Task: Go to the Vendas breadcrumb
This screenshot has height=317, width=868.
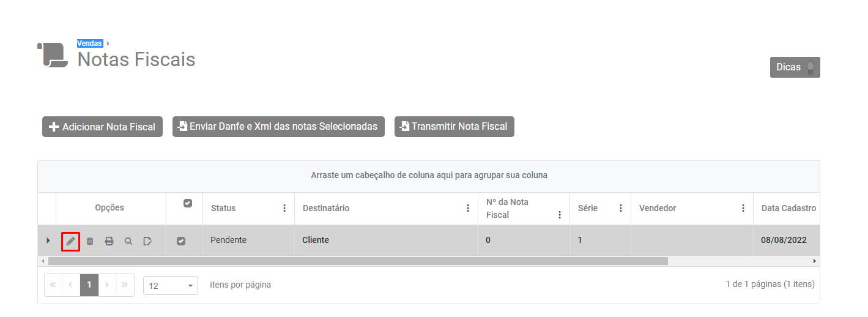Action: point(89,43)
